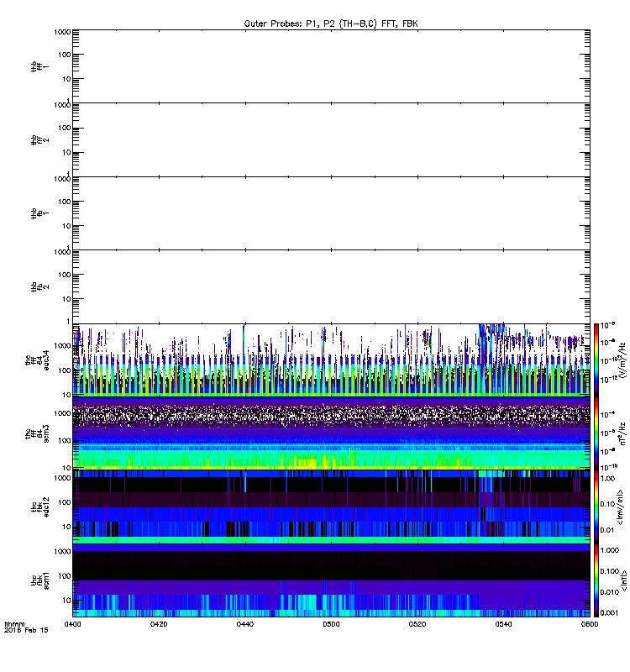Click the 0600 time tick label

pyautogui.click(x=590, y=624)
